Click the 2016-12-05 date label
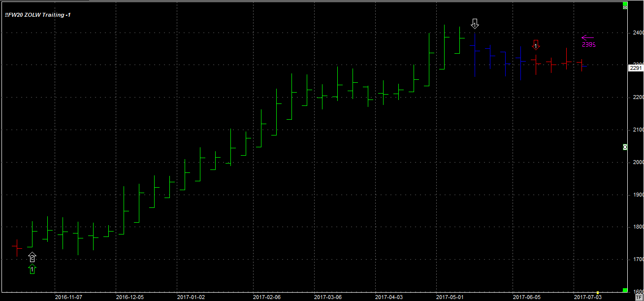644x301 pixels. 130,297
